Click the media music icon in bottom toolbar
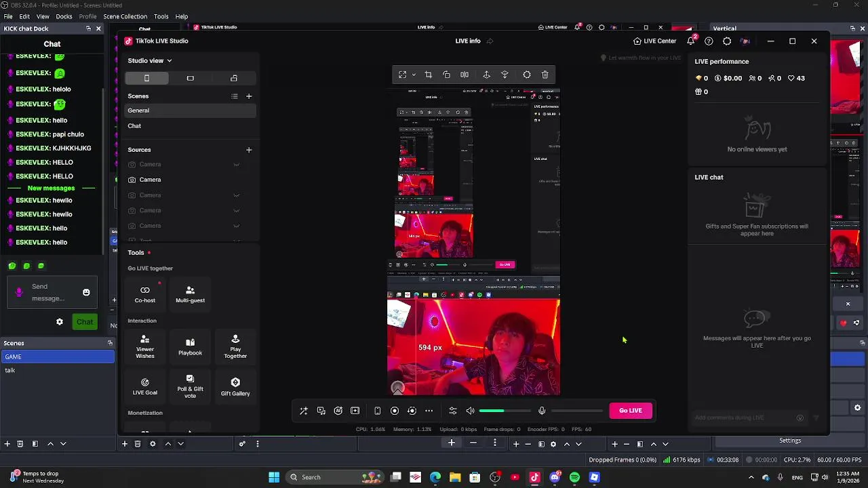Screen dimensions: 868x488 point(321,411)
